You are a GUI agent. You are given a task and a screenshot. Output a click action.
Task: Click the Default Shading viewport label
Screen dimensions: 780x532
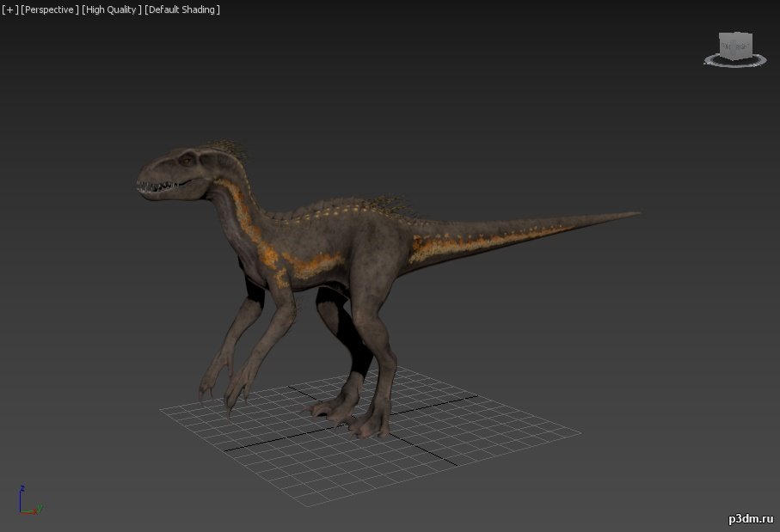pos(182,9)
